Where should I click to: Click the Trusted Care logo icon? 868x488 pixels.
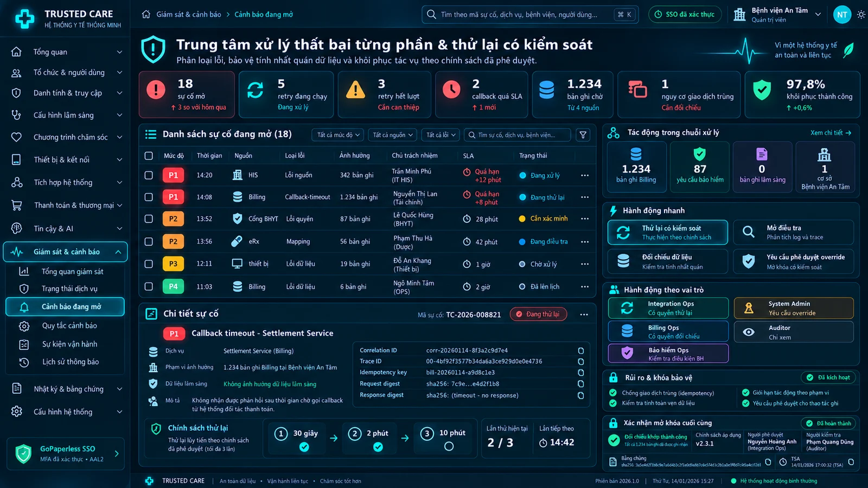point(24,18)
